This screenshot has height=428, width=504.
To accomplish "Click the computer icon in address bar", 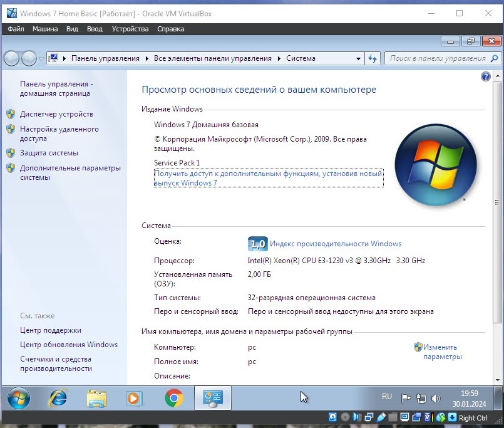I will pos(53,58).
